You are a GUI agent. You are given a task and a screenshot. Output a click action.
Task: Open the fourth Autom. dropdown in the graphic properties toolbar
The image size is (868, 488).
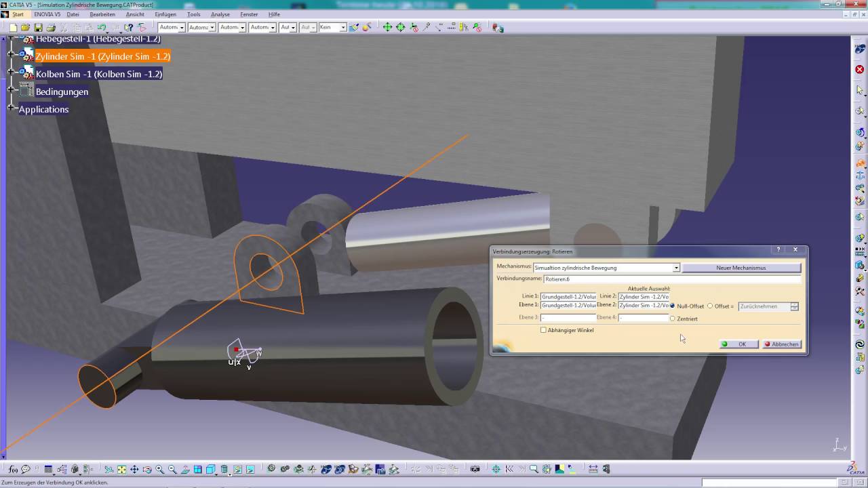(x=273, y=28)
